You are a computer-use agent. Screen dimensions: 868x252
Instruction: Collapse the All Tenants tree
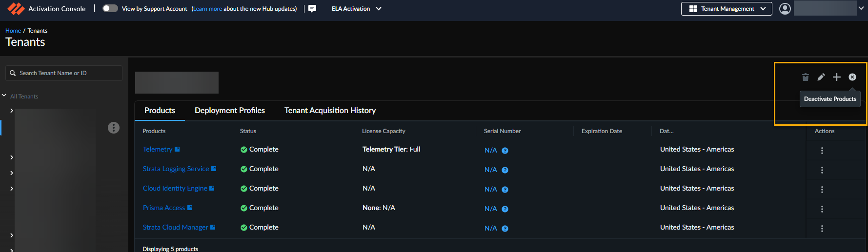click(x=4, y=96)
